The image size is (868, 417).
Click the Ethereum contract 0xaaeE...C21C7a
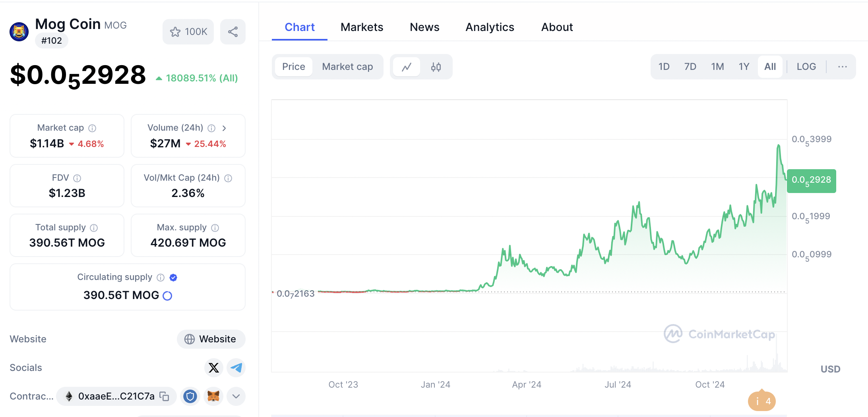pos(116,396)
